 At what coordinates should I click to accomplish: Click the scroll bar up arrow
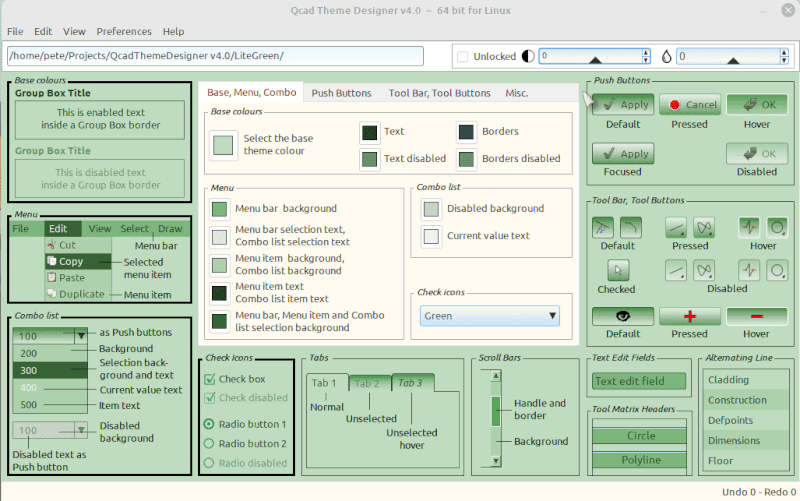[494, 377]
